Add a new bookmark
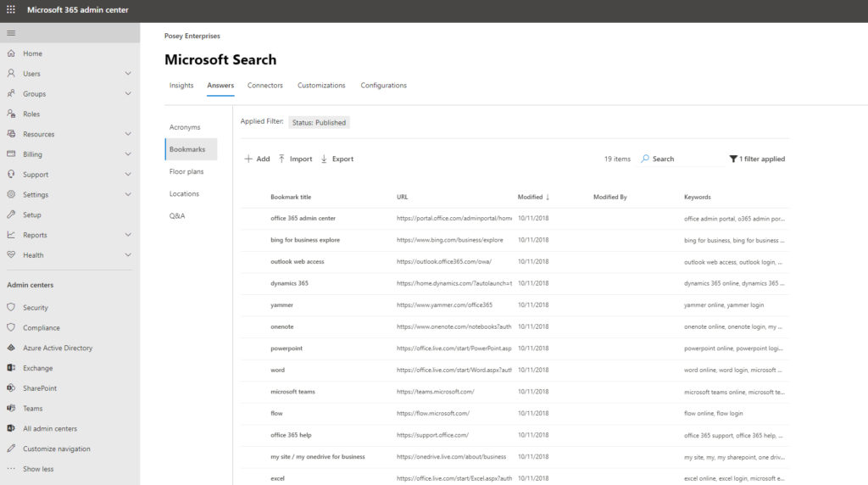The height and width of the screenshot is (485, 868). click(257, 159)
